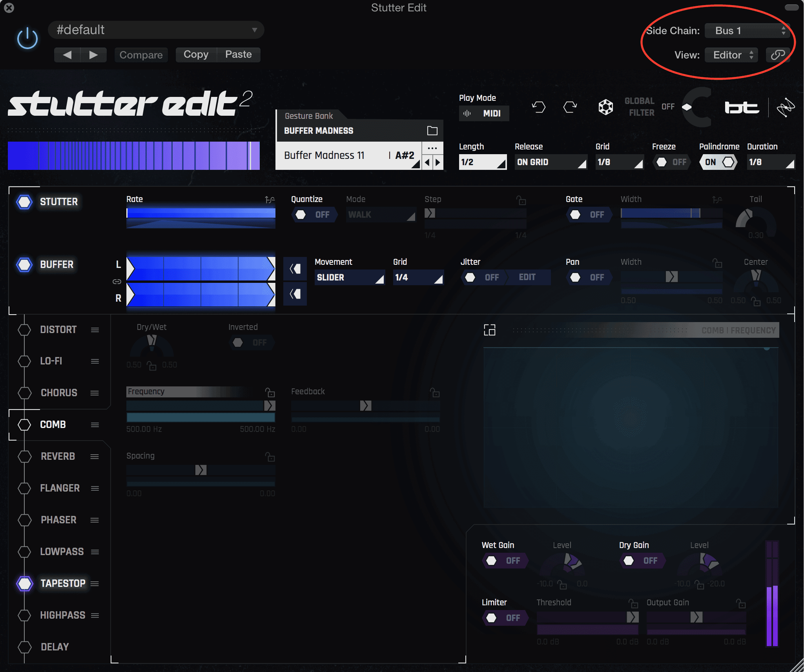The image size is (804, 672).
Task: Select the Reverb effect module
Action: point(58,456)
